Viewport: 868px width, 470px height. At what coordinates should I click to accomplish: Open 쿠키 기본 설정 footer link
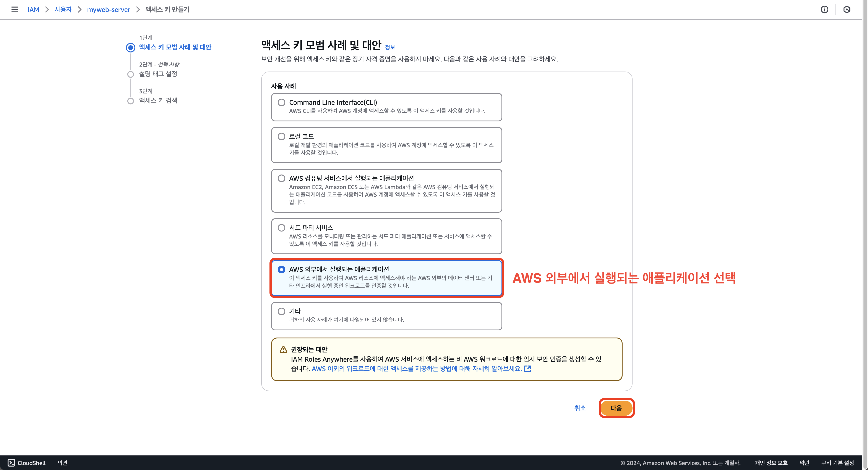point(837,463)
